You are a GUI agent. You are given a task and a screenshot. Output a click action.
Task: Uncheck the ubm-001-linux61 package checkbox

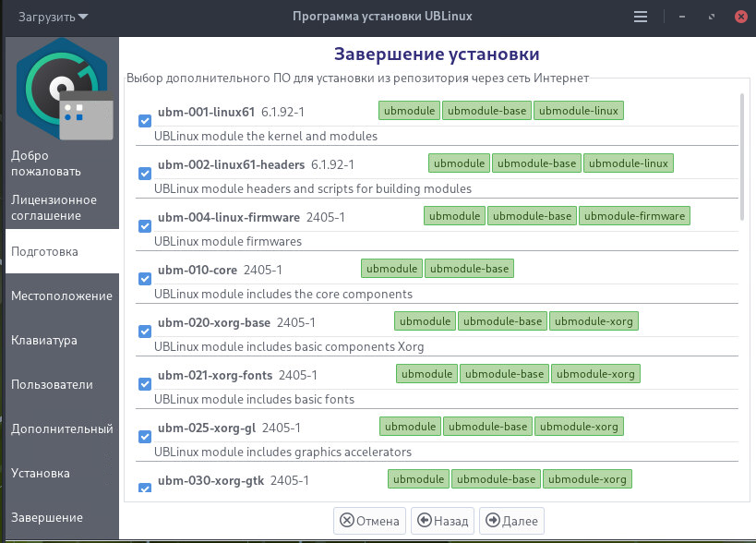click(x=145, y=121)
